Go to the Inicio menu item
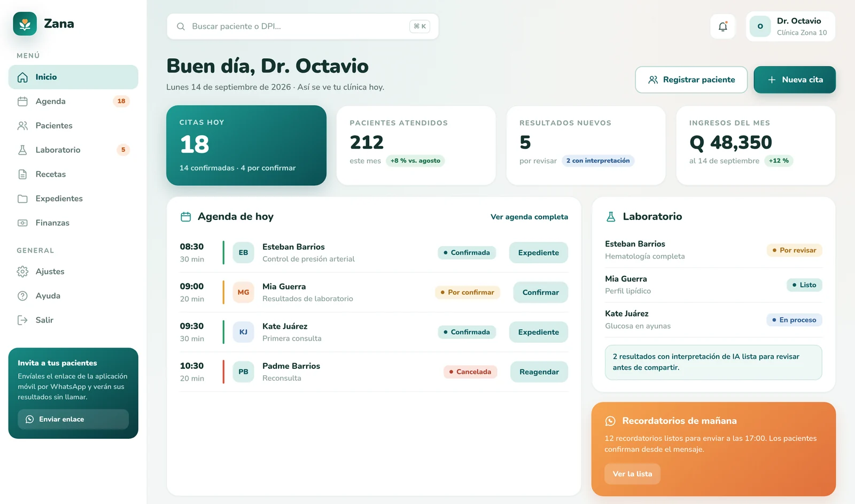Viewport: 855px width, 504px height. pos(73,77)
